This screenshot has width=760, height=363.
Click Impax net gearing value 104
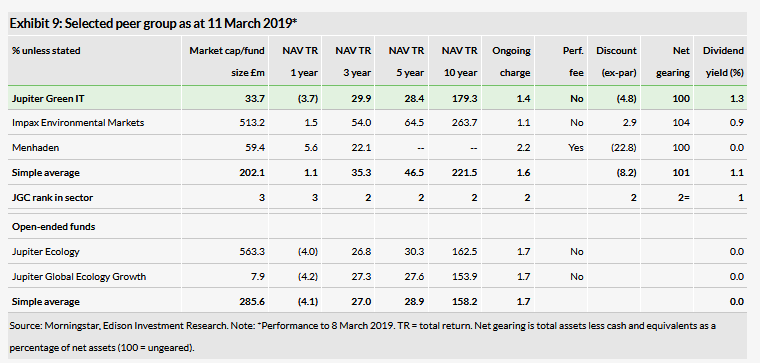click(x=681, y=123)
